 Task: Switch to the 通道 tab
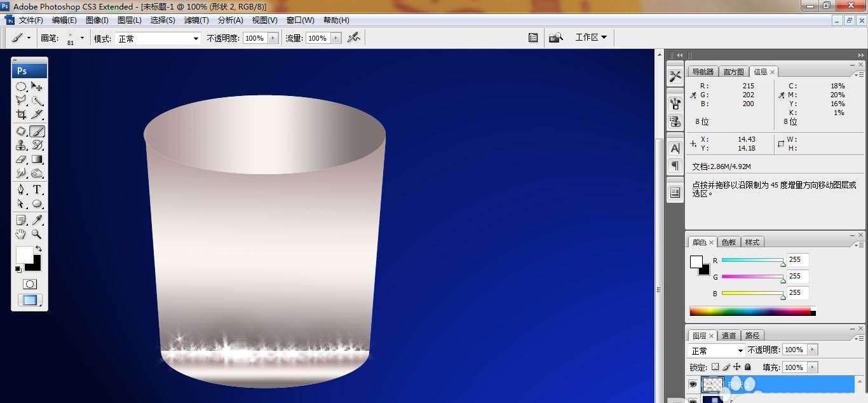tap(729, 336)
